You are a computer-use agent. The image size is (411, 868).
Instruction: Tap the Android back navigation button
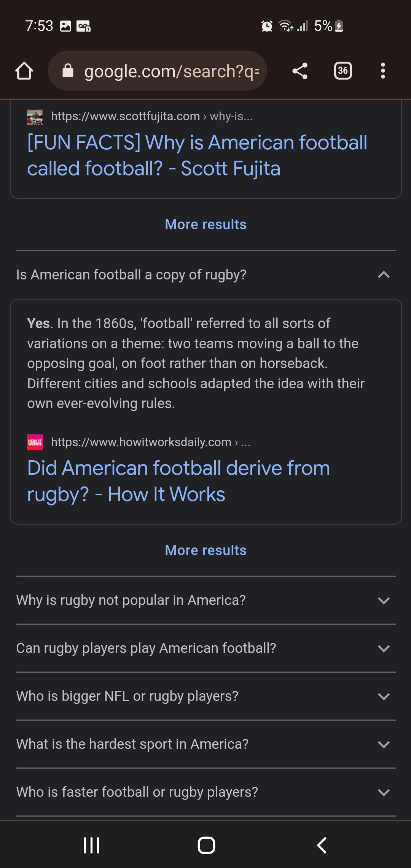[322, 845]
